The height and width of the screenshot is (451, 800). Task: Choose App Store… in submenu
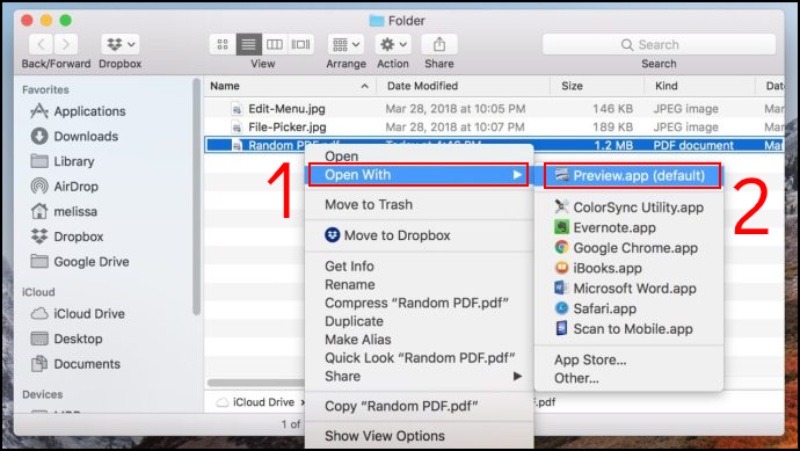point(629,360)
